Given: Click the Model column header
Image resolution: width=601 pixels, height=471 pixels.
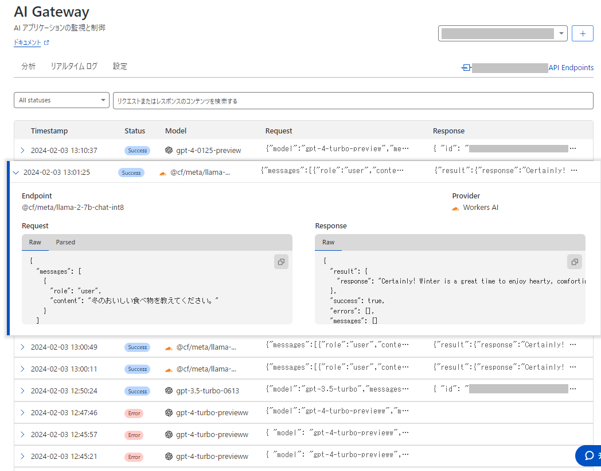Looking at the screenshot, I should (176, 131).
